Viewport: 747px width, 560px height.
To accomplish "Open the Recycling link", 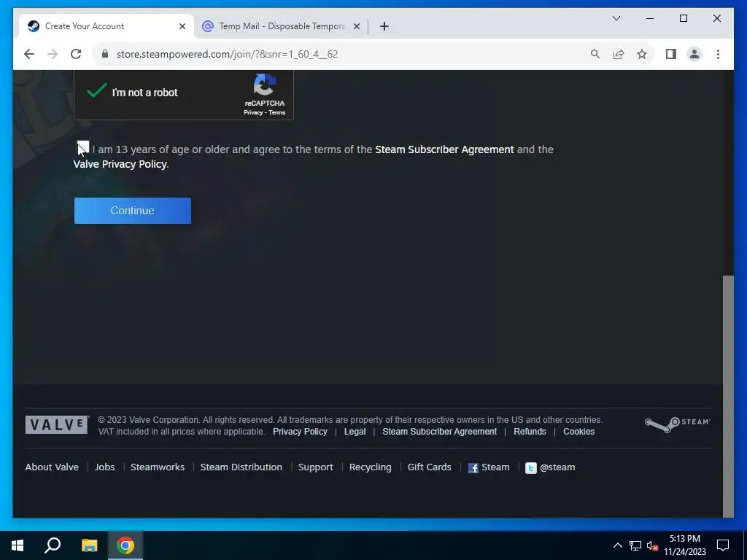I will (370, 467).
